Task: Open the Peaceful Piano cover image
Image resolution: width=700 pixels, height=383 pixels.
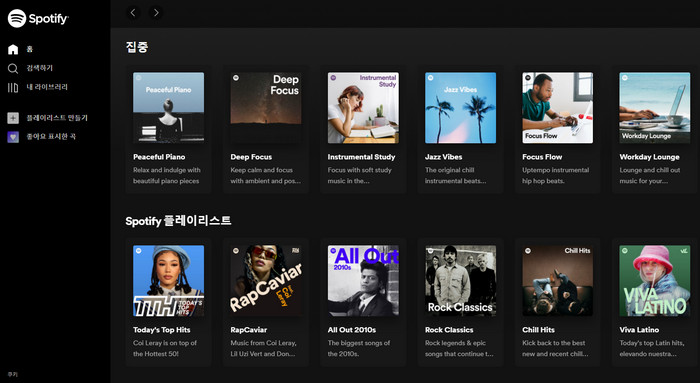Action: click(168, 108)
